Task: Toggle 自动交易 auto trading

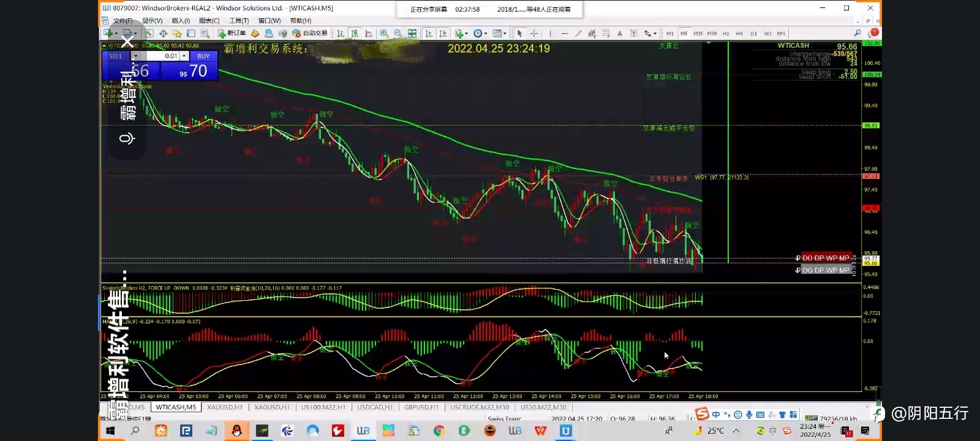Action: point(309,33)
